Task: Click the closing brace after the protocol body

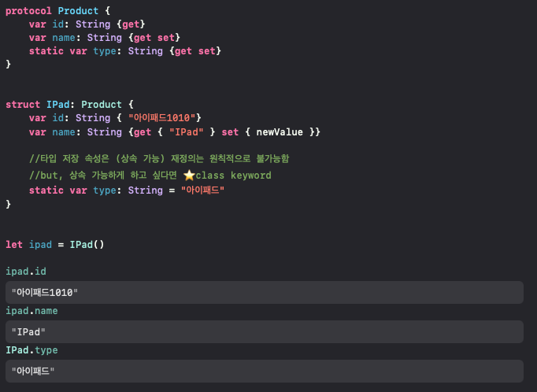Action: coord(8,65)
